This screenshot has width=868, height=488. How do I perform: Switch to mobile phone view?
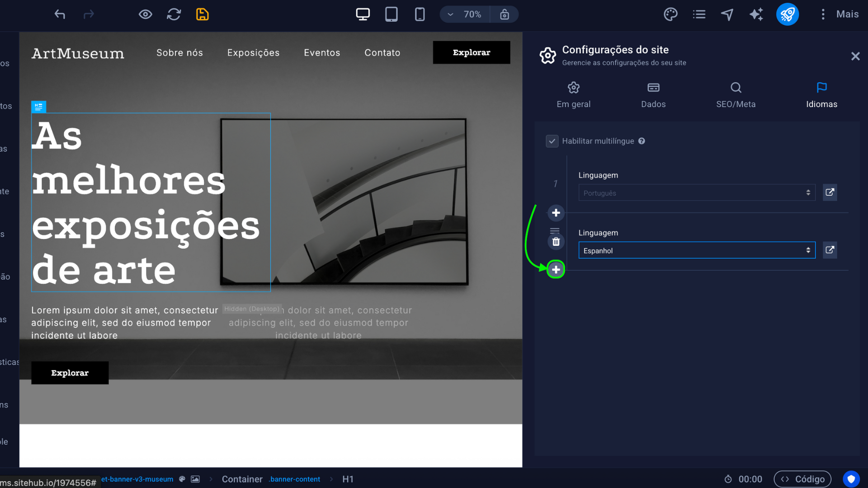[x=420, y=14]
